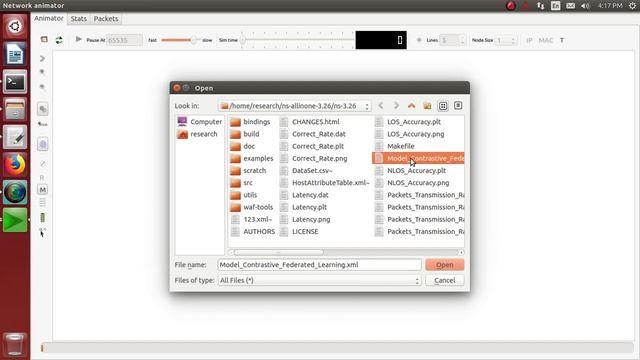Switch to the Packets tab
640x360 pixels.
pos(106,19)
